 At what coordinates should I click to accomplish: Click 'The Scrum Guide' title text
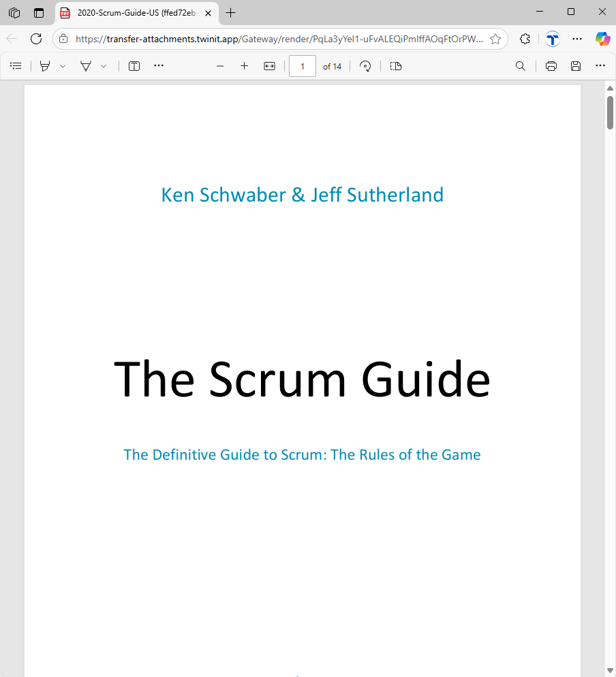point(302,379)
